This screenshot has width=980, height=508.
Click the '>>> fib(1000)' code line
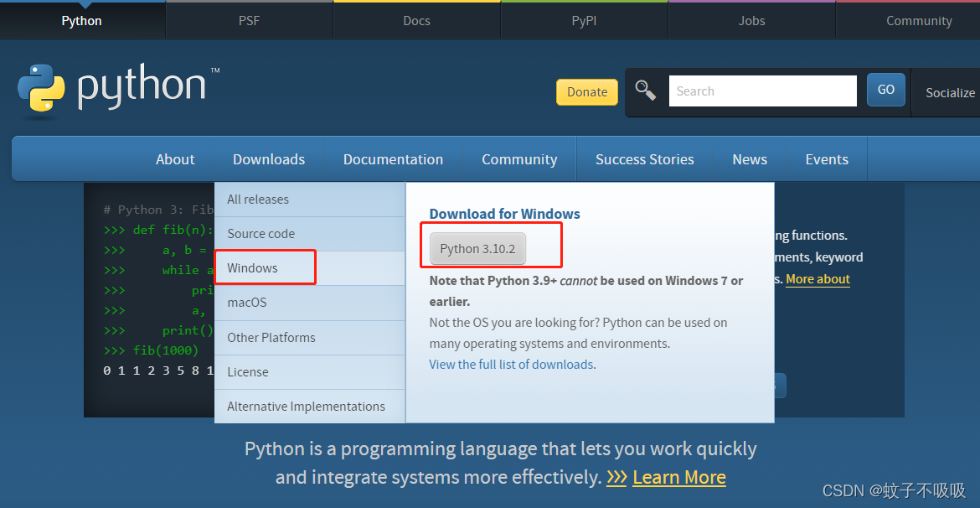point(152,350)
